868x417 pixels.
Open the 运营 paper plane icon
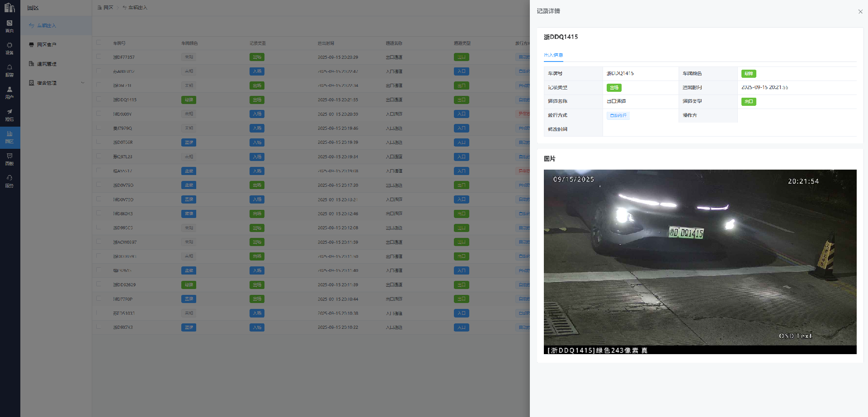pyautogui.click(x=9, y=115)
